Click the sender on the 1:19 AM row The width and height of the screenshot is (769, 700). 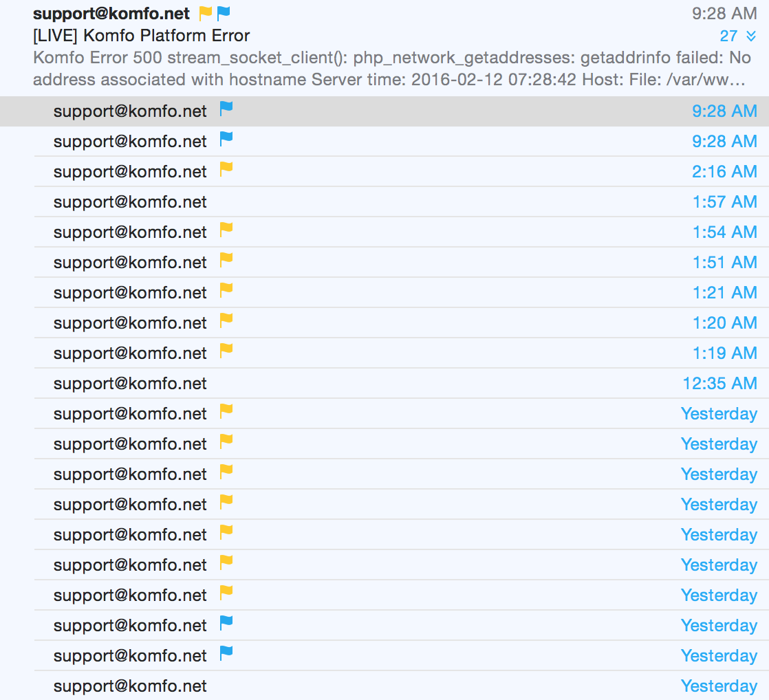[130, 353]
